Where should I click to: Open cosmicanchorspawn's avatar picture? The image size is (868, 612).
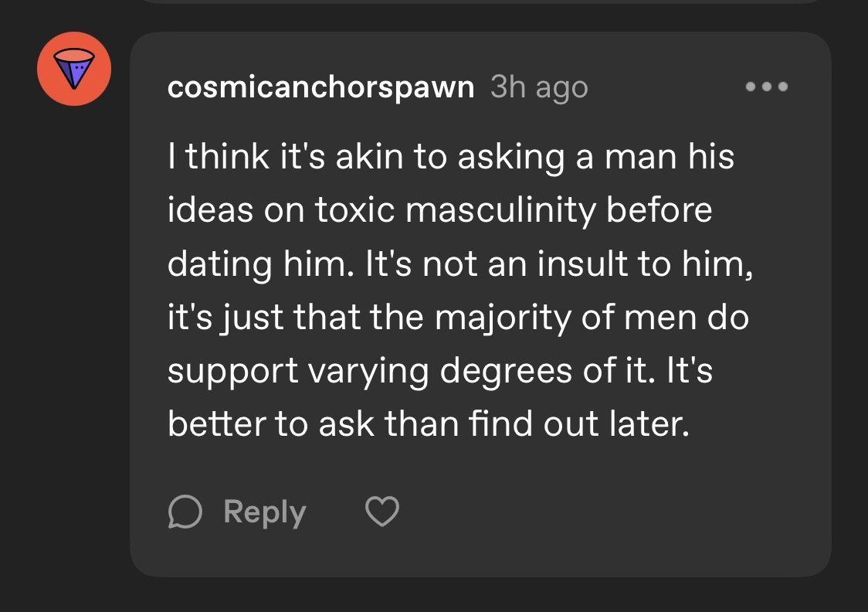point(74,69)
